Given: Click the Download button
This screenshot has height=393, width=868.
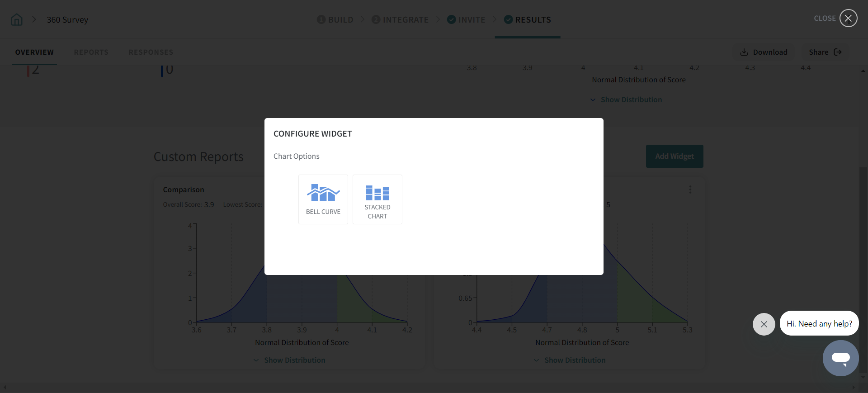Looking at the screenshot, I should [x=764, y=52].
